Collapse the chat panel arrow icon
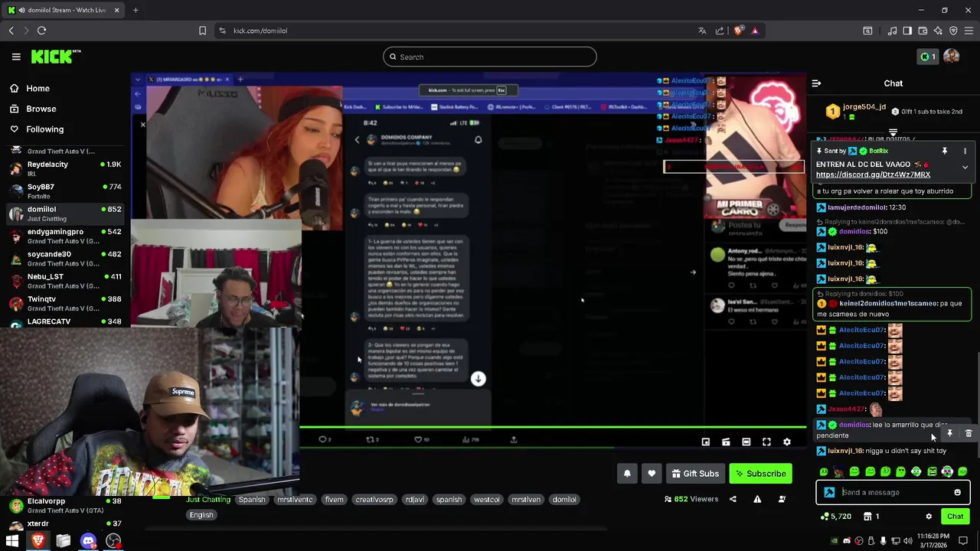The width and height of the screenshot is (980, 551). click(x=816, y=83)
